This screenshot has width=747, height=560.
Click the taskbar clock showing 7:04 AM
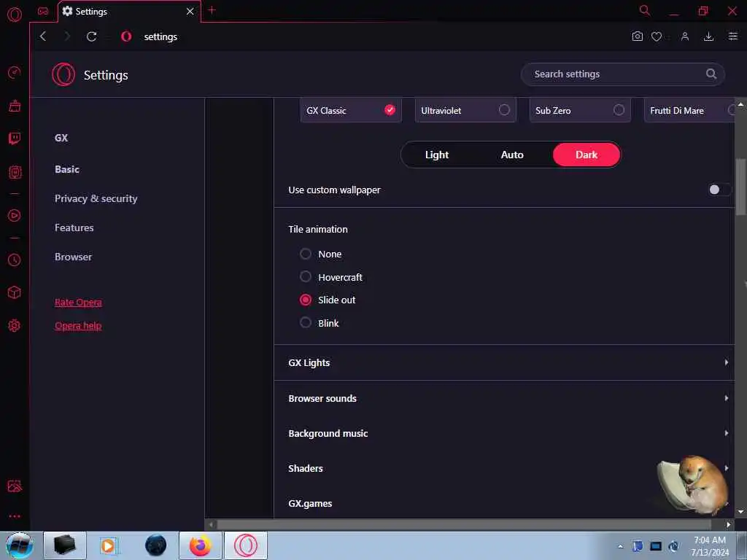tap(710, 545)
